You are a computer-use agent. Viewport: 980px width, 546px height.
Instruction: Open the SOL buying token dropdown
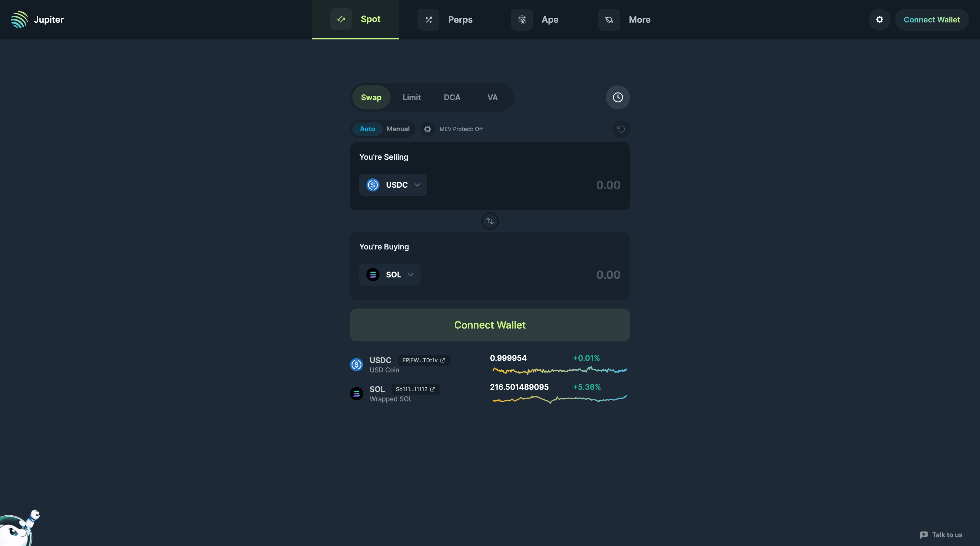point(390,275)
